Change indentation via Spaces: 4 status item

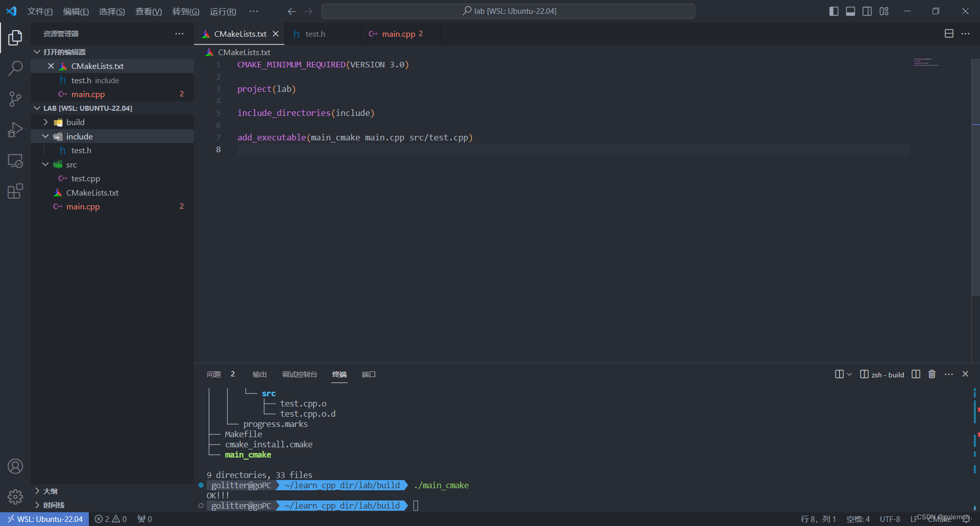(858, 519)
